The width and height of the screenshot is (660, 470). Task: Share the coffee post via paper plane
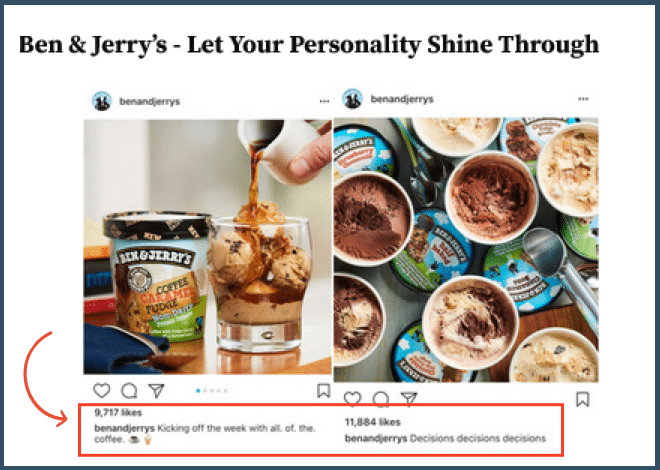click(x=157, y=390)
